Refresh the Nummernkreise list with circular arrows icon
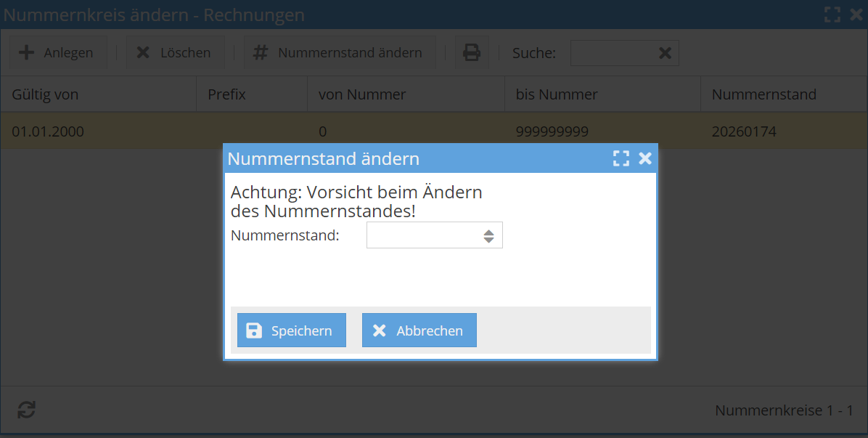 click(x=27, y=410)
